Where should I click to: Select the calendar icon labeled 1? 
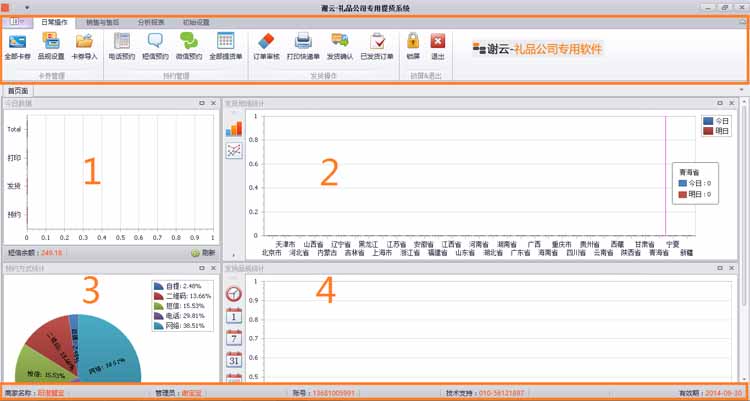233,316
